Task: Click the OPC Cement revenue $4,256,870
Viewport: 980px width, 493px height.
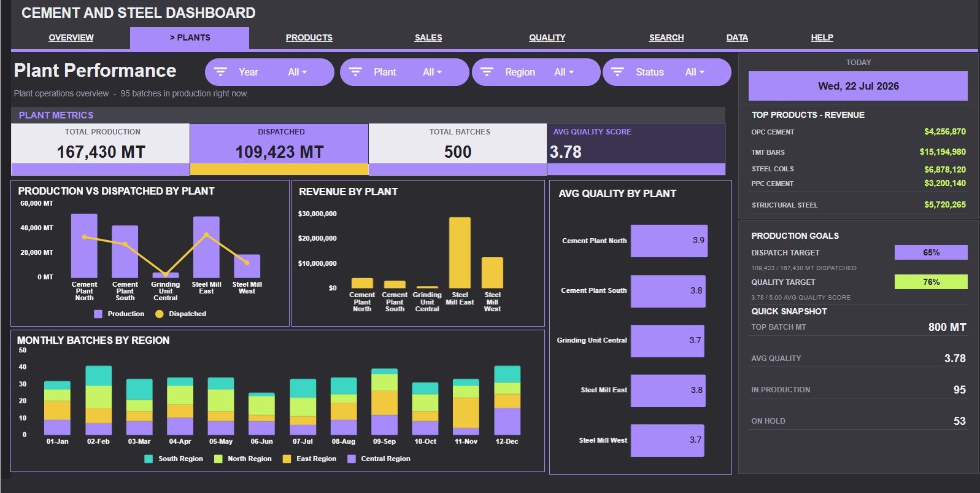Action: point(945,131)
